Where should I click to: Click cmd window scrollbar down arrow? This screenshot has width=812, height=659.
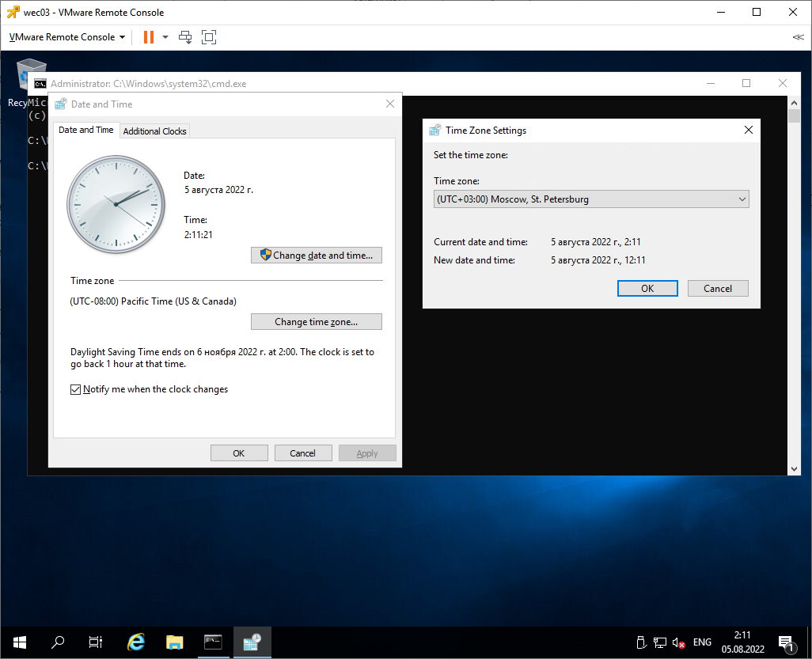coord(794,469)
